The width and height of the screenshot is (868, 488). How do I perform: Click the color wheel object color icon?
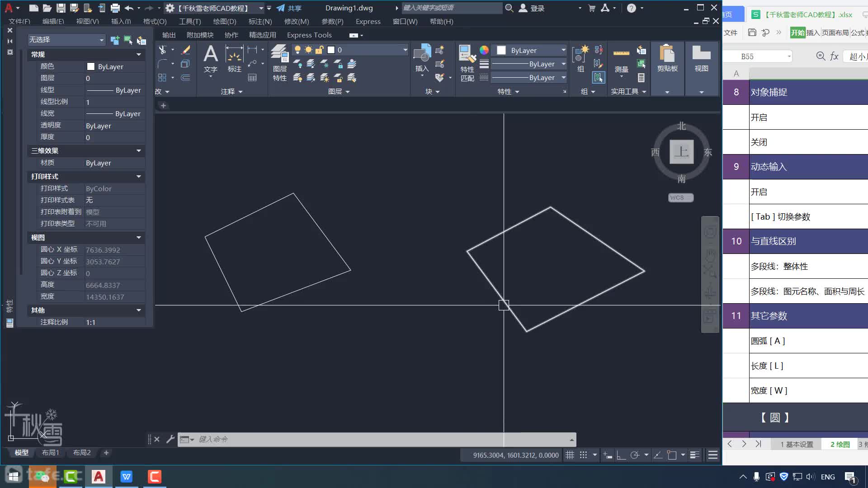click(x=484, y=50)
